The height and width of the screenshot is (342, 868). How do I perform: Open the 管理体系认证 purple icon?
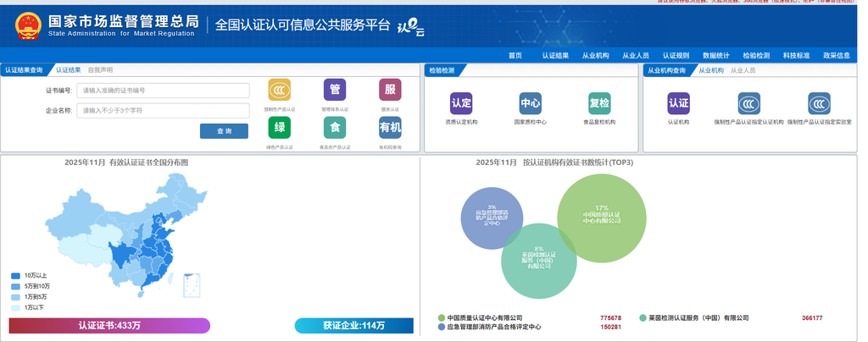point(335,90)
